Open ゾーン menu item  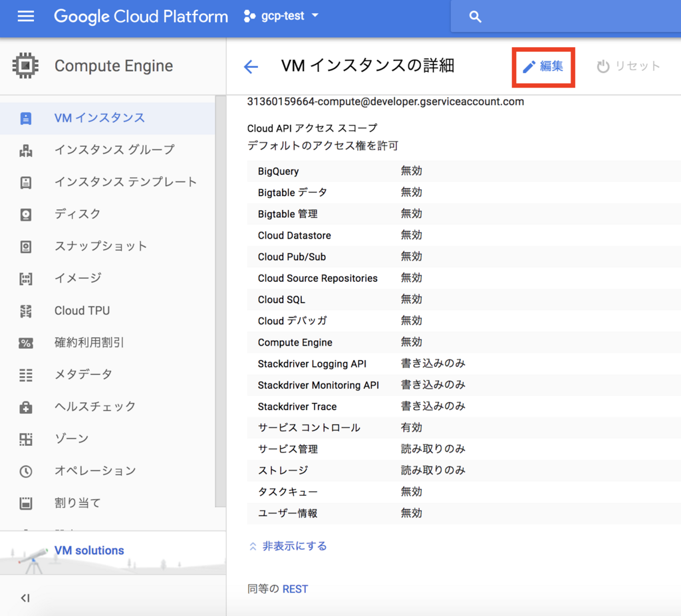pyautogui.click(x=107, y=439)
